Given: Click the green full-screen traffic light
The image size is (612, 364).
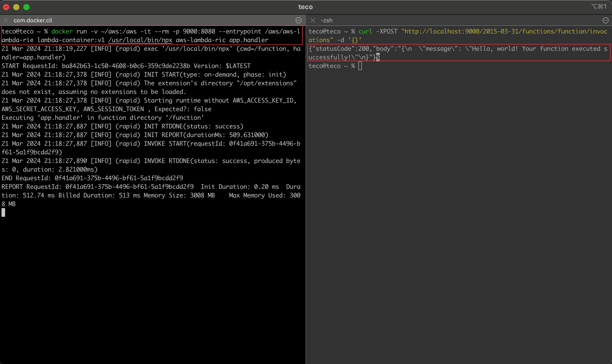Looking at the screenshot, I should pos(26,7).
